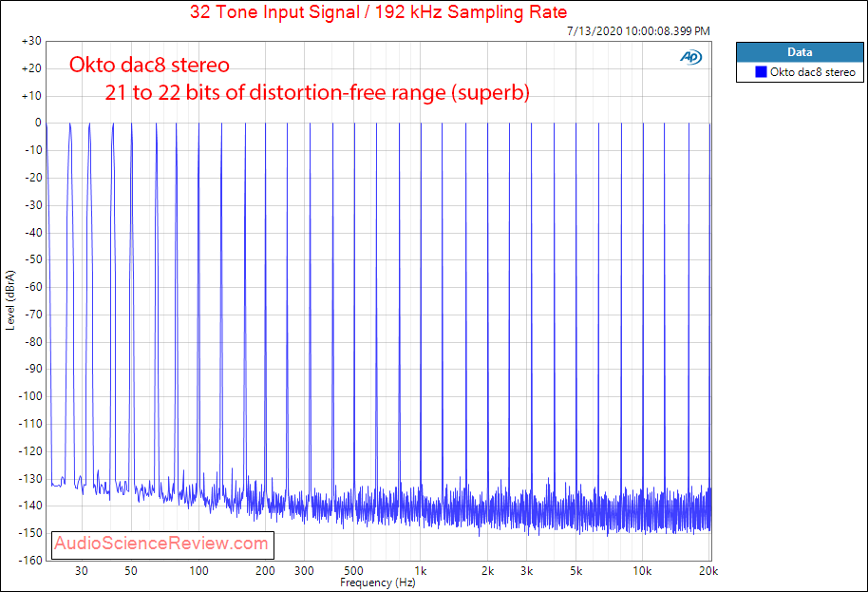Viewport: 868px width, 592px height.
Task: Click the 2k x-axis tick label
Action: pyautogui.click(x=488, y=571)
